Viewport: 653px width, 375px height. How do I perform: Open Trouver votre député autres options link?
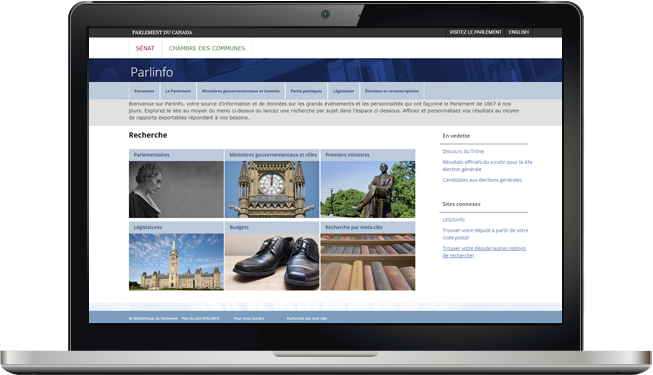tap(484, 252)
